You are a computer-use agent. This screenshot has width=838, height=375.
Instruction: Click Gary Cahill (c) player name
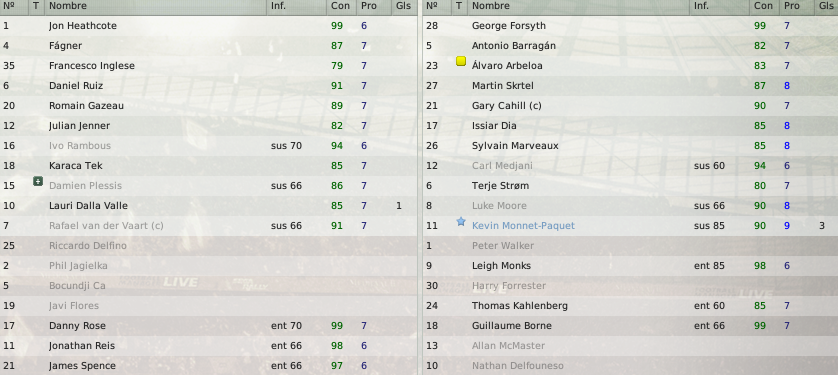pyautogui.click(x=507, y=106)
